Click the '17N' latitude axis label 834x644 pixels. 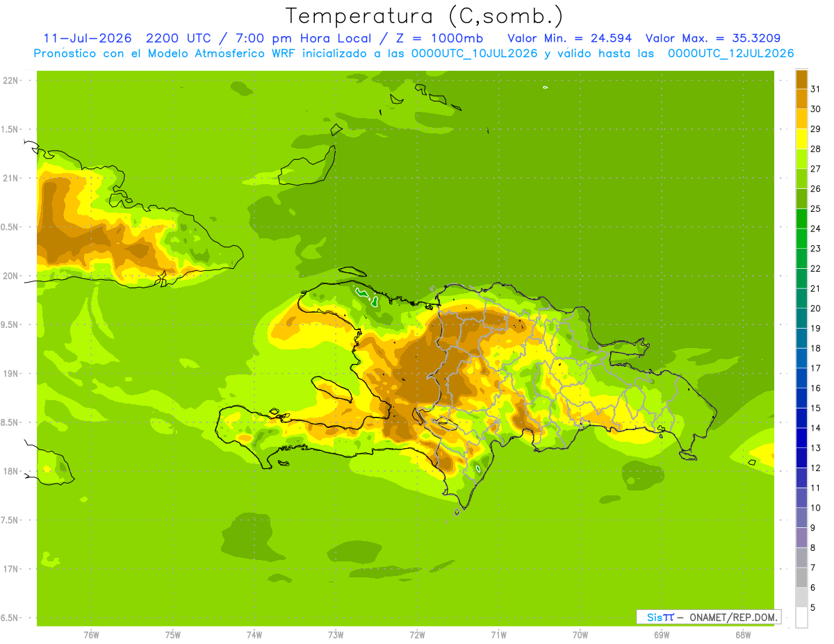(10, 569)
